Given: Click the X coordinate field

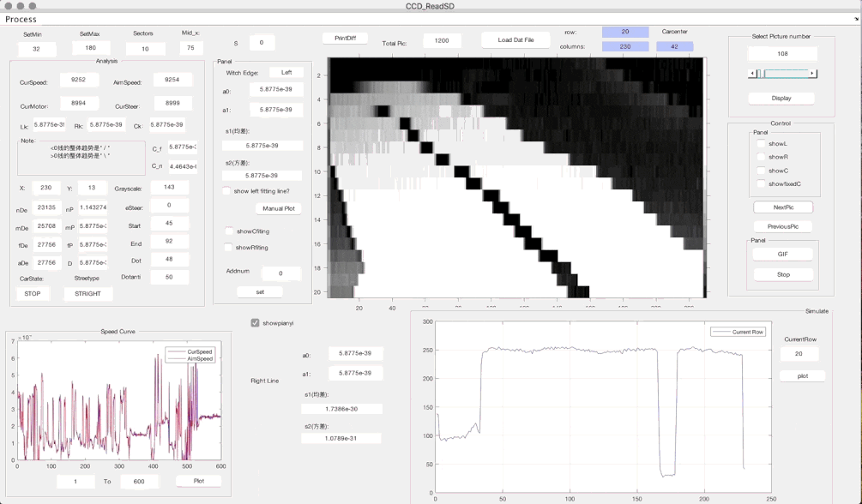Looking at the screenshot, I should tap(46, 188).
